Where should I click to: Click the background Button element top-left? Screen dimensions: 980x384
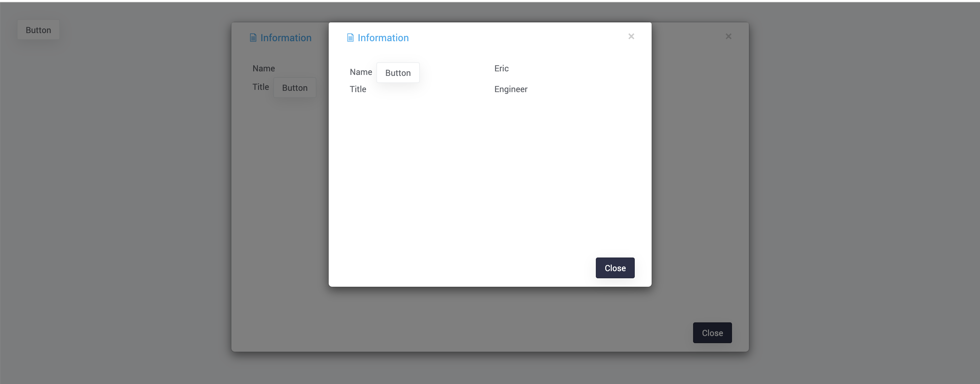click(38, 30)
